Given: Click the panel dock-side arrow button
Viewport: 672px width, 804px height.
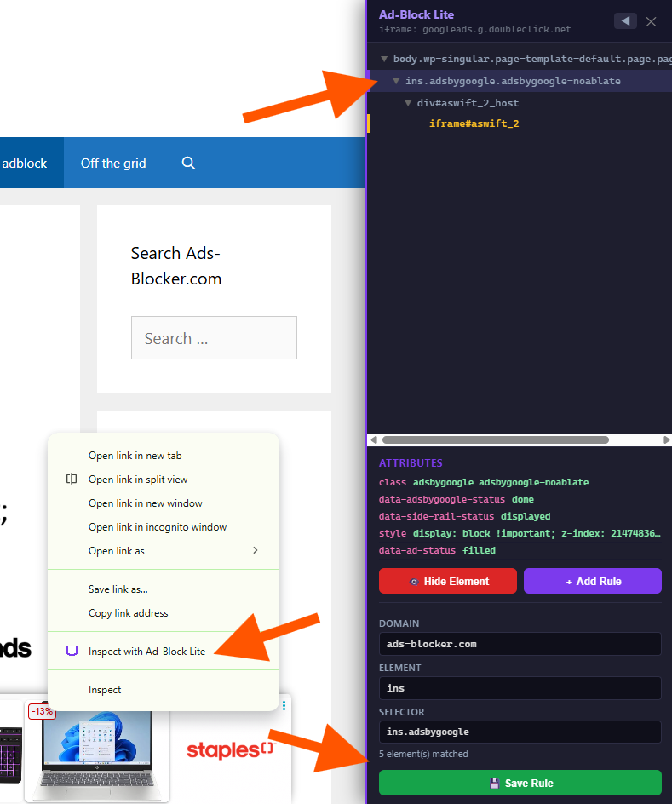Looking at the screenshot, I should point(625,21).
